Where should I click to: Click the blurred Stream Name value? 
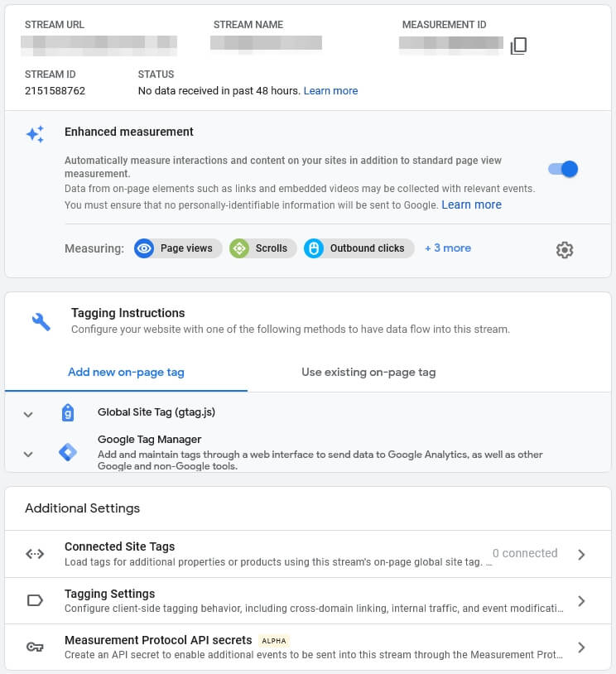266,44
